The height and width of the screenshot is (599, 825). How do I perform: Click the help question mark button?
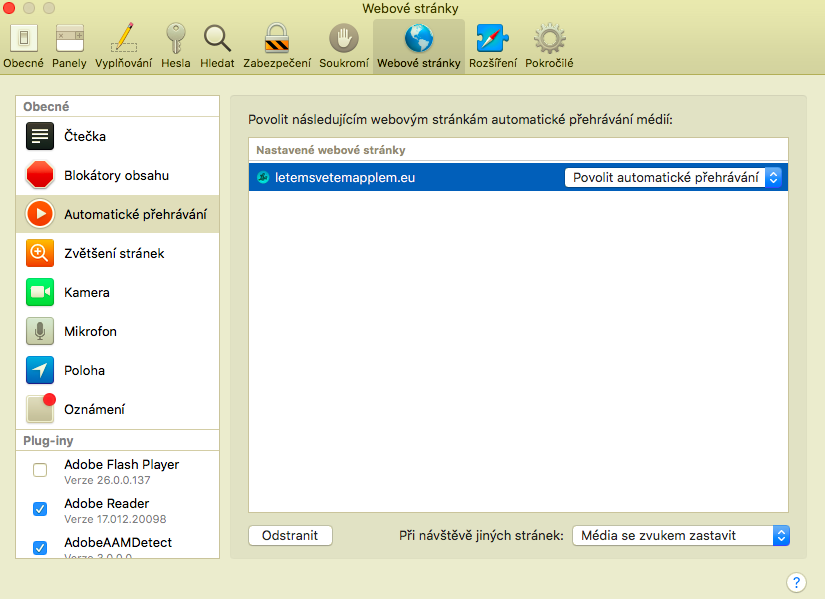(796, 583)
